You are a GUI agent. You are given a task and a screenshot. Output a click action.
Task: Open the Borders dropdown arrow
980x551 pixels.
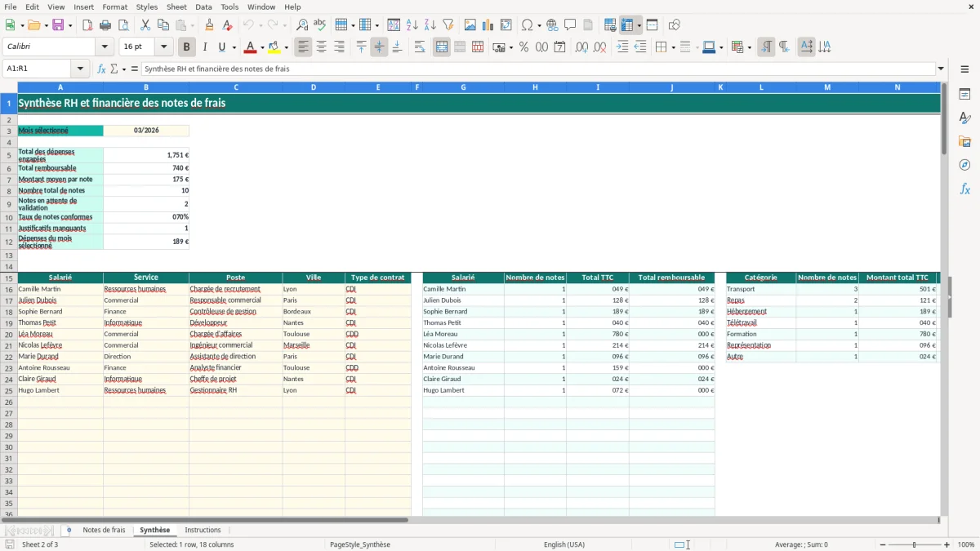pyautogui.click(x=672, y=47)
